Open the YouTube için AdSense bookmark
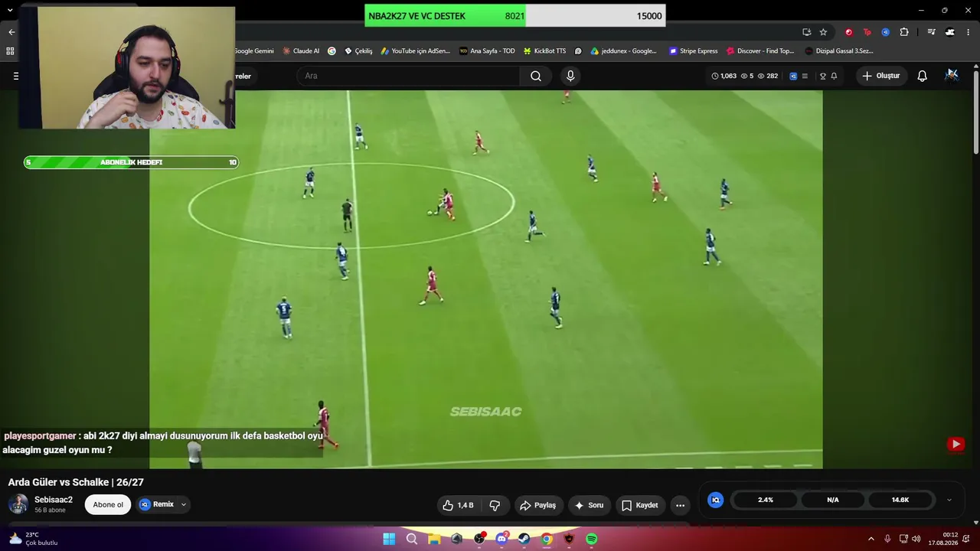Image resolution: width=980 pixels, height=551 pixels. tap(416, 51)
